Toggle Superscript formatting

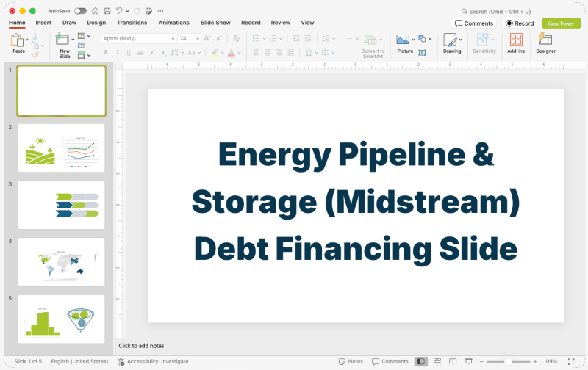coord(152,53)
